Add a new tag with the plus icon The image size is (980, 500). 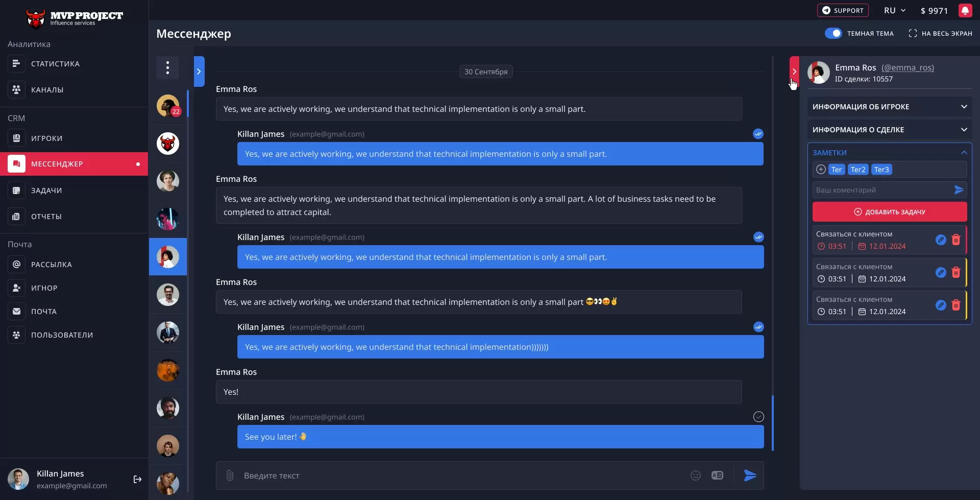pyautogui.click(x=821, y=169)
